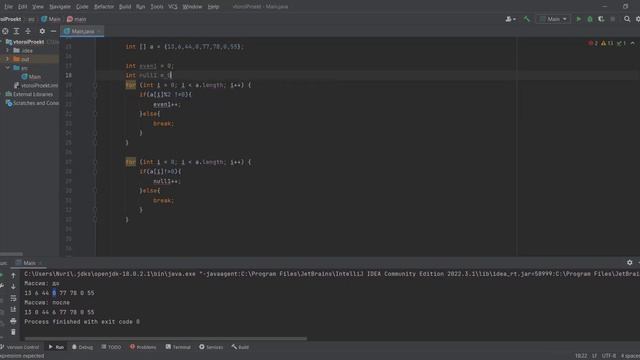This screenshot has width=640, height=360.
Task: Expand the .idea folder in tree
Action: [7, 51]
